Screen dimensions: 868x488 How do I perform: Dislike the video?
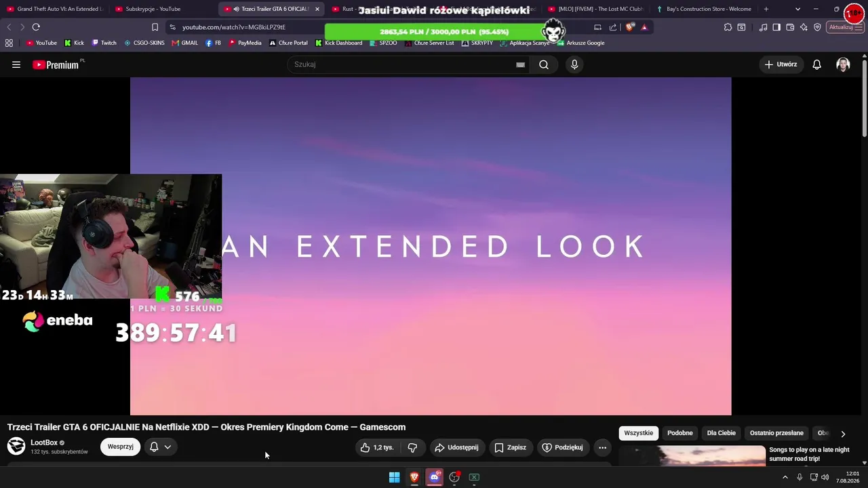point(412,447)
